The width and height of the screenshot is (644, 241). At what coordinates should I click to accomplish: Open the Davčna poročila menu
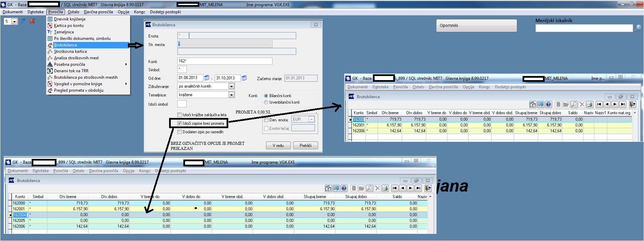click(x=98, y=12)
